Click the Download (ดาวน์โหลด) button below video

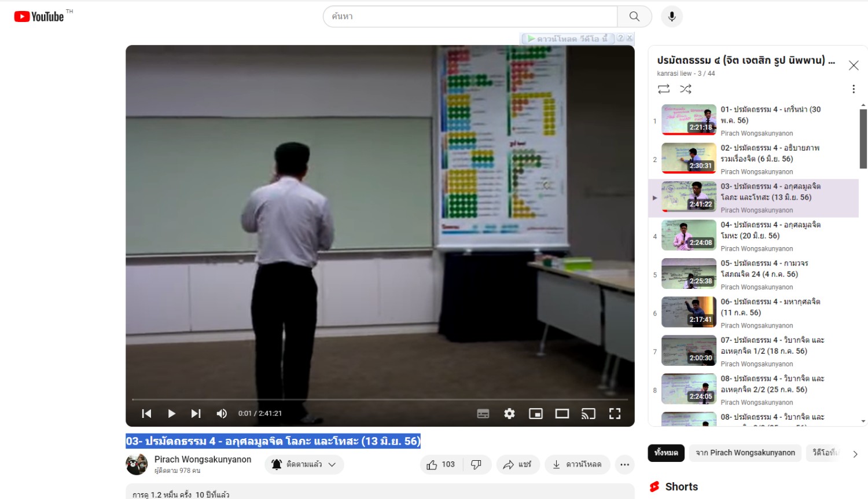577,464
